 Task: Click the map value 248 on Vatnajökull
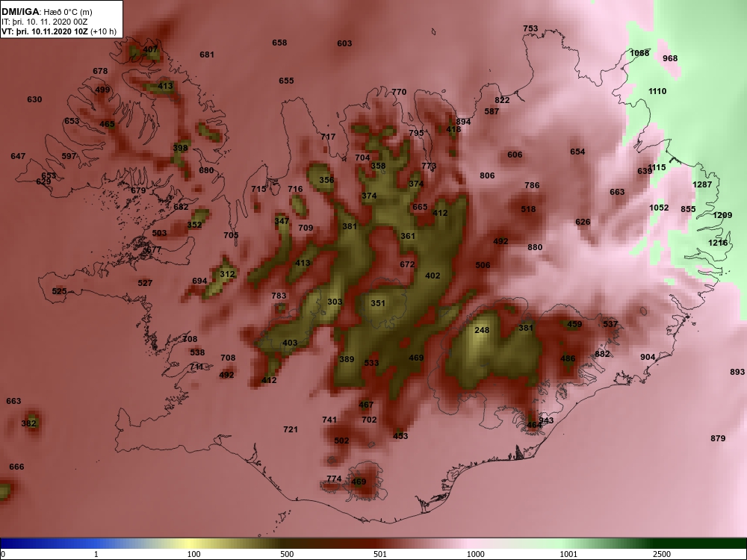coord(482,330)
